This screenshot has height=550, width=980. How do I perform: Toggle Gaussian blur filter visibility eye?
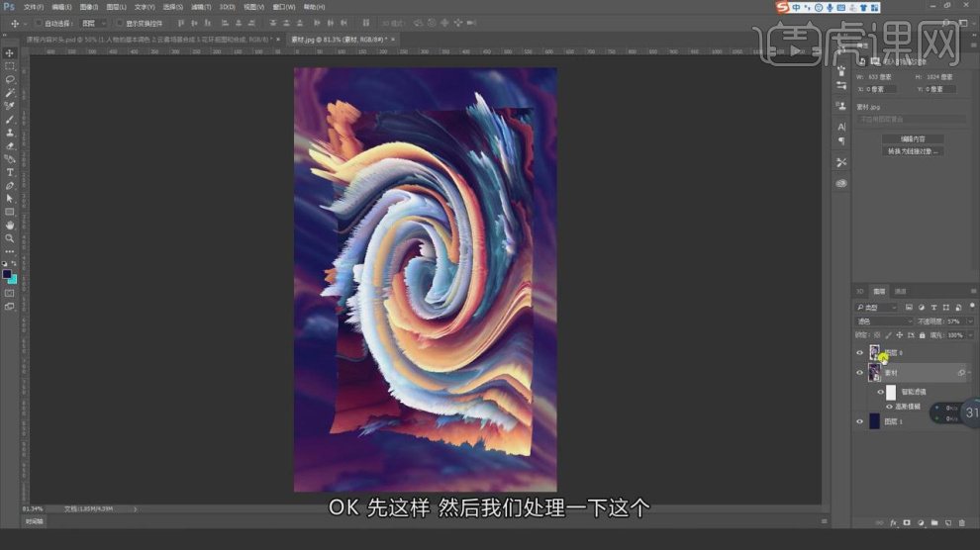point(889,407)
